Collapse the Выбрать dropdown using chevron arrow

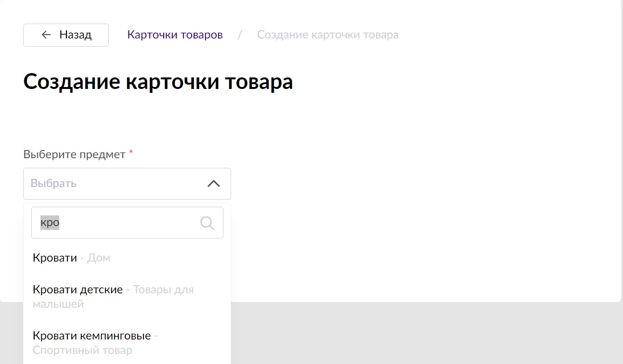[214, 184]
